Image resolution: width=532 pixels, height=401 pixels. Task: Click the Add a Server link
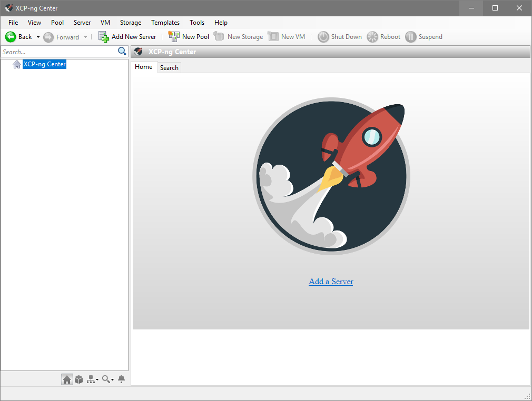pyautogui.click(x=331, y=282)
